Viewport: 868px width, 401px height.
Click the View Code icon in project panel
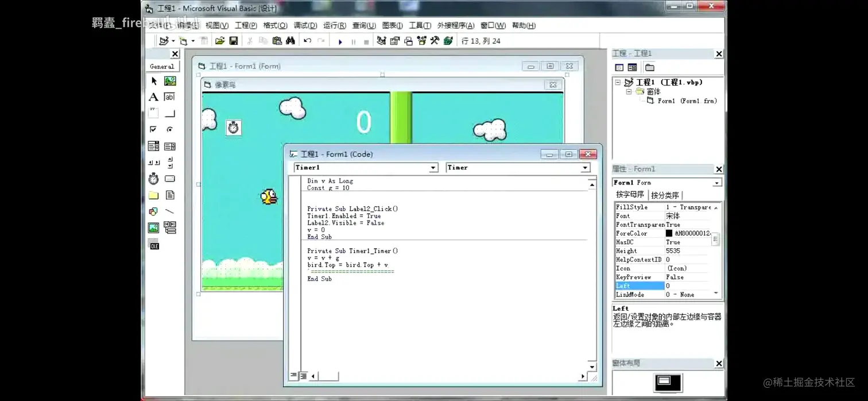click(x=619, y=68)
